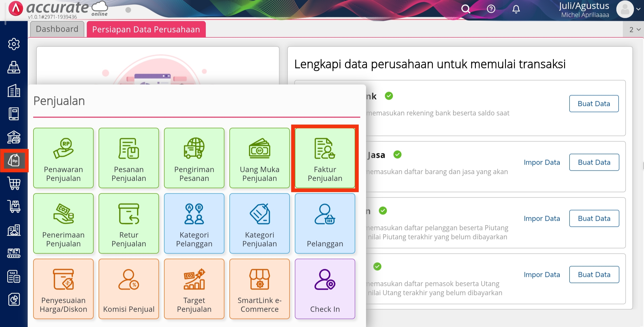Open SmartLink e-Commerce tile
The height and width of the screenshot is (327, 644).
(259, 289)
